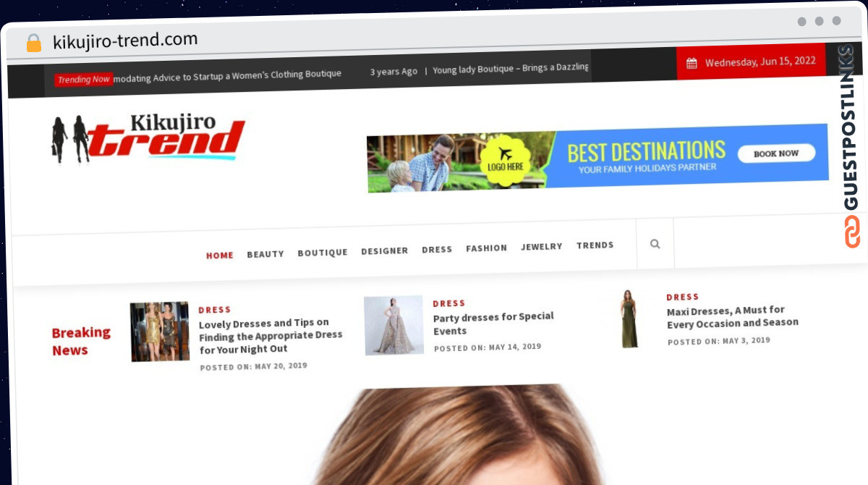Click the Breaking News heading

[x=81, y=341]
